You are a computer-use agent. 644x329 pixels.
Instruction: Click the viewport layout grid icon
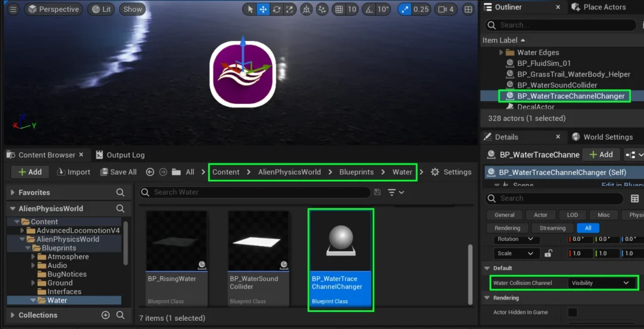(x=469, y=9)
